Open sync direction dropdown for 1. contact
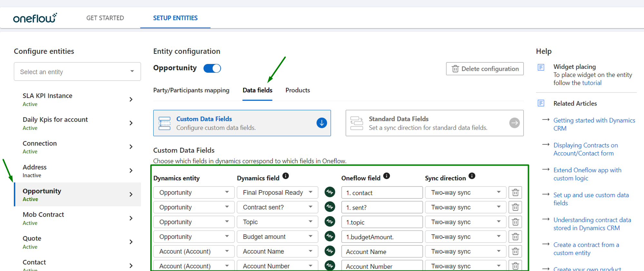644x271 pixels. click(466, 193)
